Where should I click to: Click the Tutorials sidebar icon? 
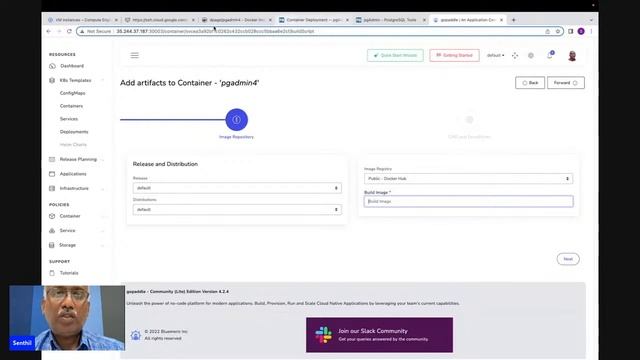52,273
